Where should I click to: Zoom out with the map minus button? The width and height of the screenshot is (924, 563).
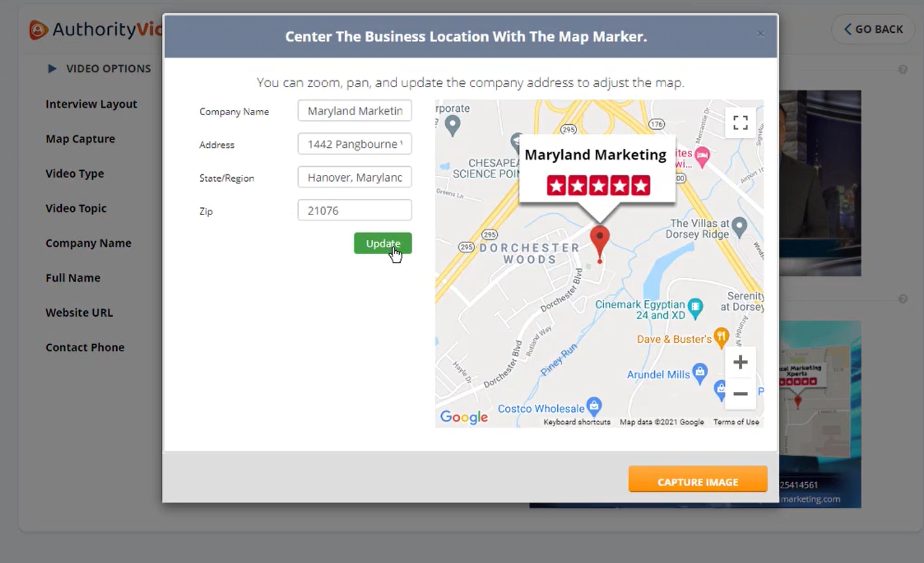click(x=740, y=394)
